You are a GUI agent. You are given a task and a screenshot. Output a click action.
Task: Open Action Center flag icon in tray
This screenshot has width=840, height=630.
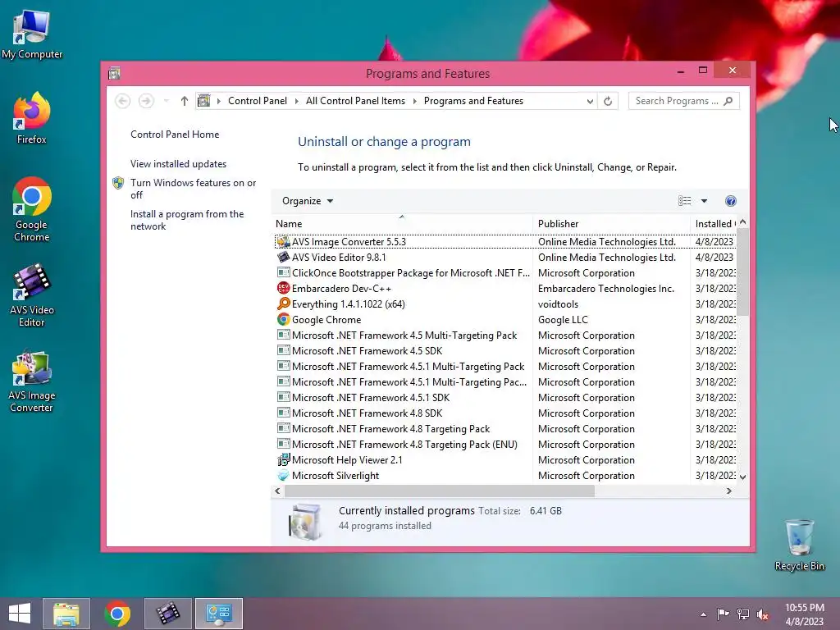tap(723, 614)
